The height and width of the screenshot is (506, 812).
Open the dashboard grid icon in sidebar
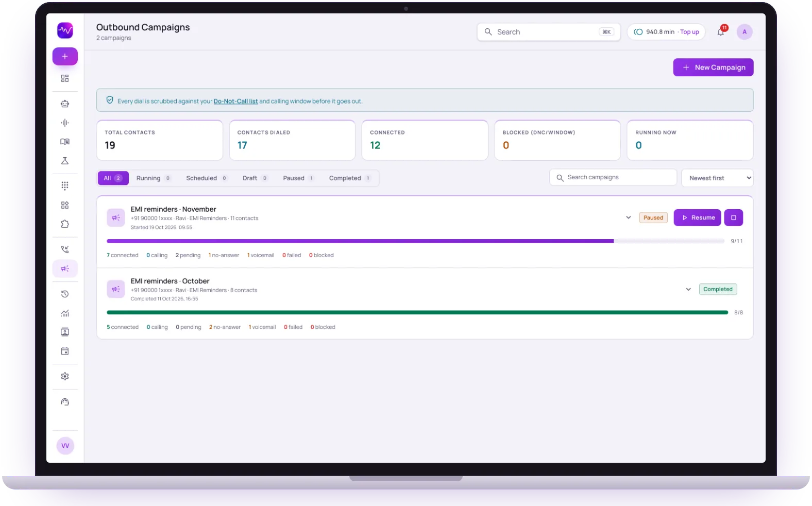coord(65,78)
